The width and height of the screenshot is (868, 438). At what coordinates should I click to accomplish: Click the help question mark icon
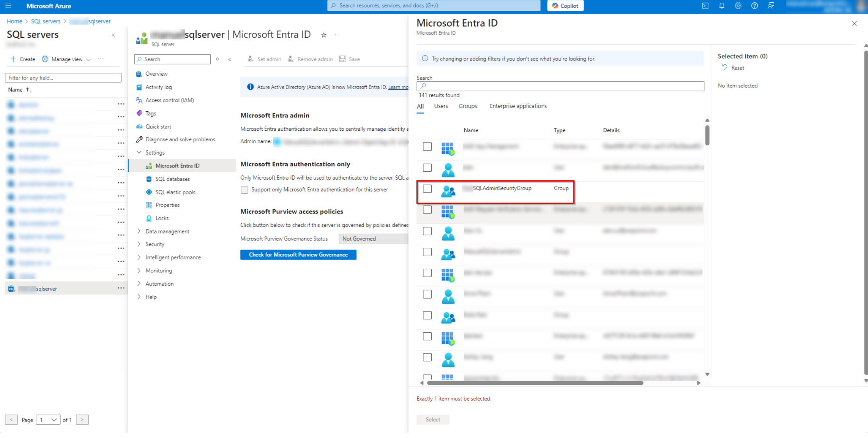(x=754, y=6)
